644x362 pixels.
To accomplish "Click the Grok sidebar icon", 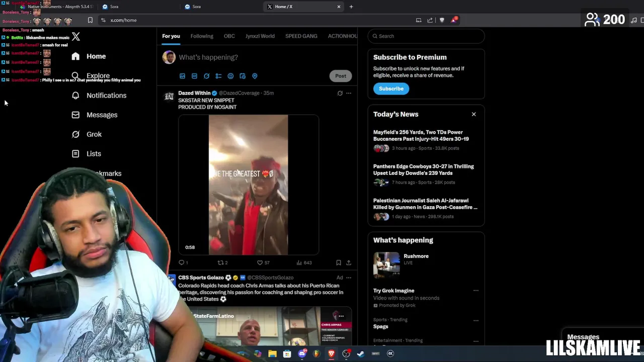I will coord(75,134).
